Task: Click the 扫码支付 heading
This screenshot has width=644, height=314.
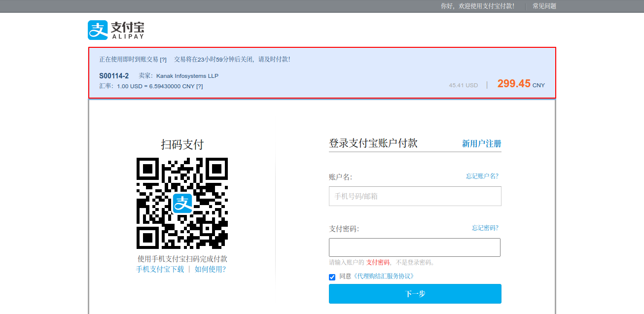Action: (182, 144)
